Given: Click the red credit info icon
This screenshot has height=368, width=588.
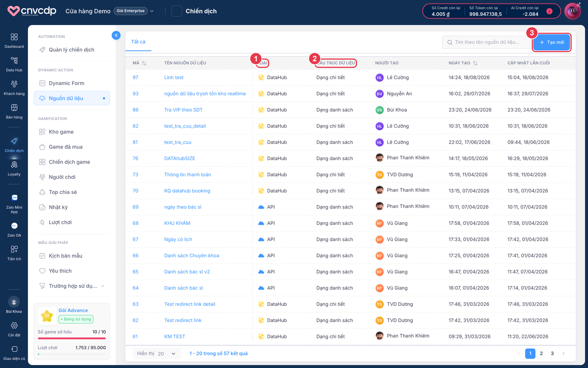Looking at the screenshot, I should [x=549, y=11].
